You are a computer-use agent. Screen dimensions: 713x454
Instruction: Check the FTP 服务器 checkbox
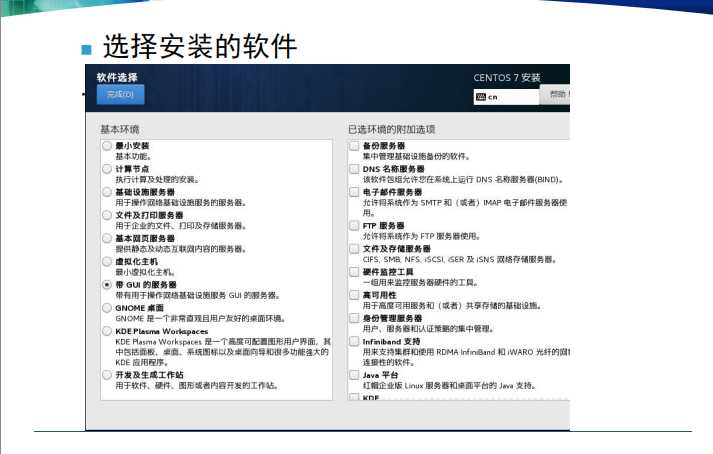pyautogui.click(x=354, y=226)
